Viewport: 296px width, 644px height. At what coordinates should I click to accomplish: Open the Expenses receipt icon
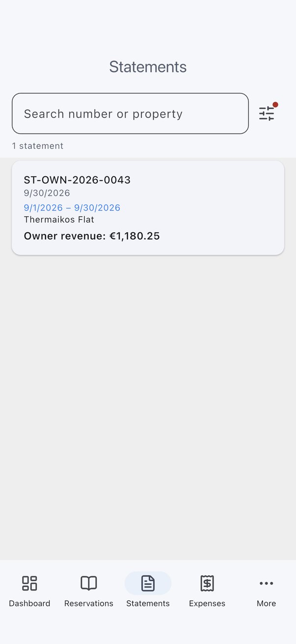pyautogui.click(x=207, y=583)
